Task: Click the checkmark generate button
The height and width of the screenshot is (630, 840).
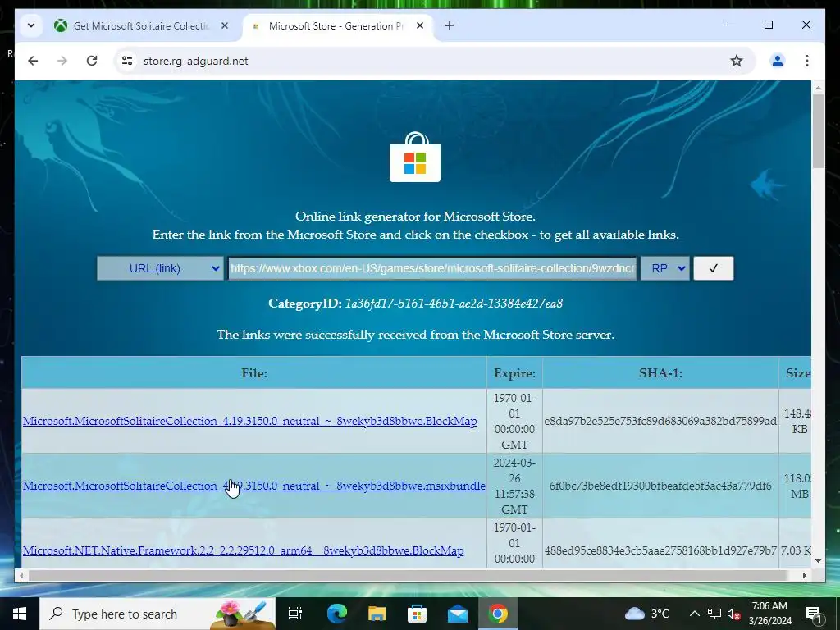Action: tap(714, 268)
